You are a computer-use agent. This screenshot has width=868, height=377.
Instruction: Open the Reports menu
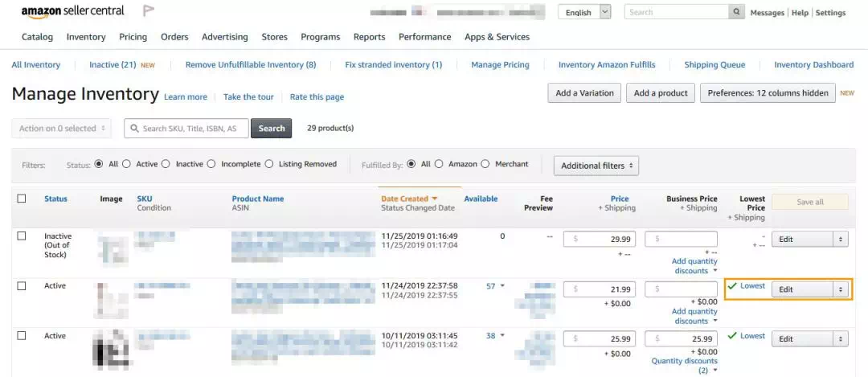point(369,37)
